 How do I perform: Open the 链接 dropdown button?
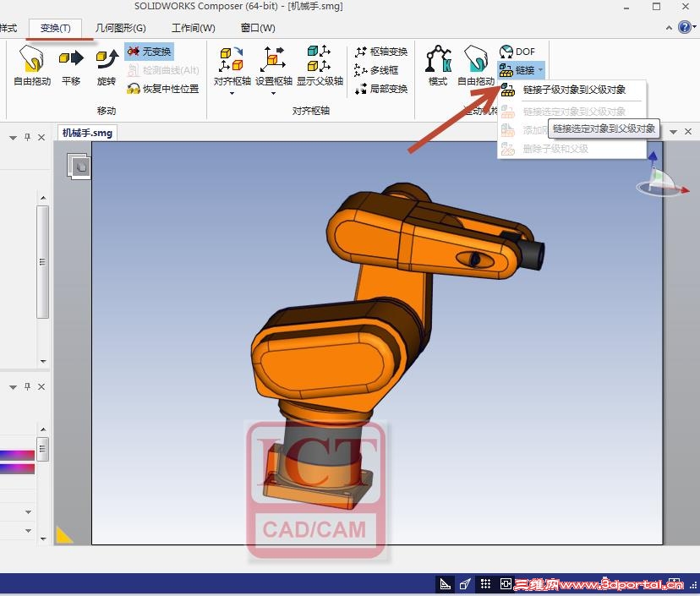[x=521, y=70]
